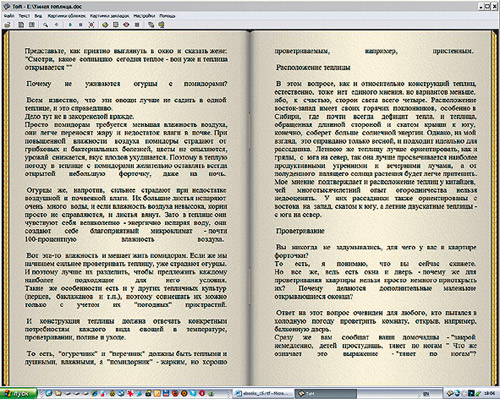Image resolution: width=500 pixels, height=399 pixels.
Task: Click the heading "Расположение теплицы"
Action: coord(313,67)
